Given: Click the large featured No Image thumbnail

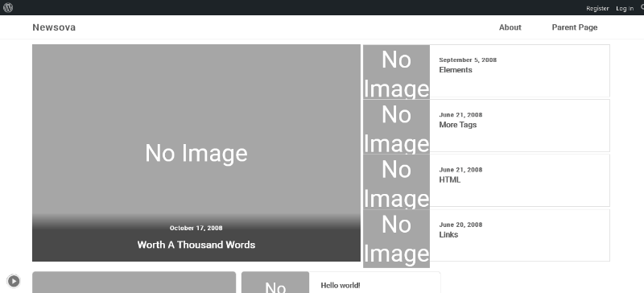Looking at the screenshot, I should point(196,153).
